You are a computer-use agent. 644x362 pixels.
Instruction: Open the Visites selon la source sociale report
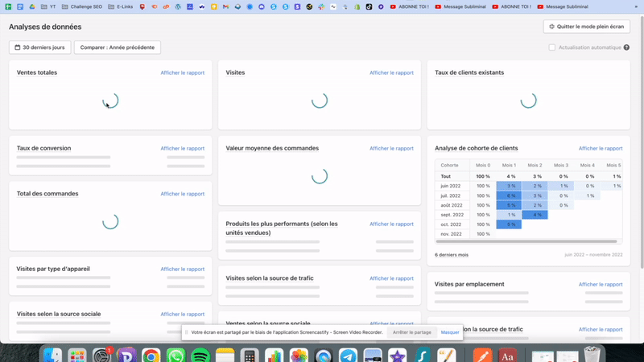click(183, 314)
